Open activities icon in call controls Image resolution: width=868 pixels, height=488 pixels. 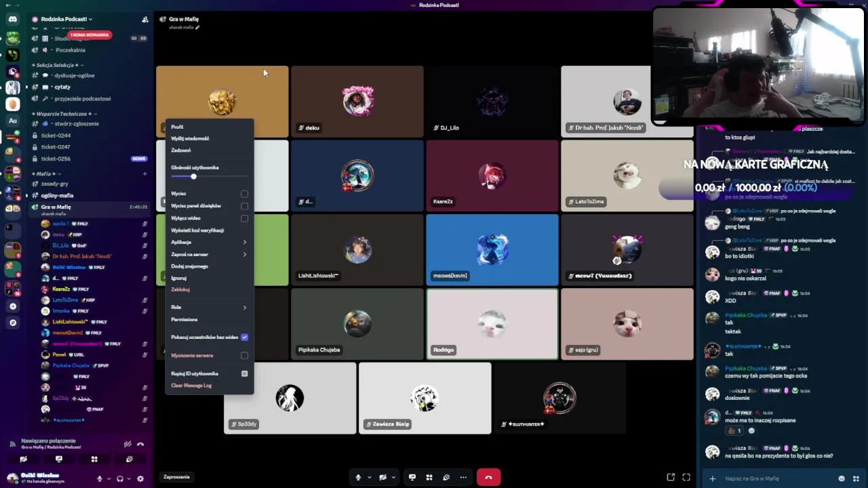coord(429,477)
